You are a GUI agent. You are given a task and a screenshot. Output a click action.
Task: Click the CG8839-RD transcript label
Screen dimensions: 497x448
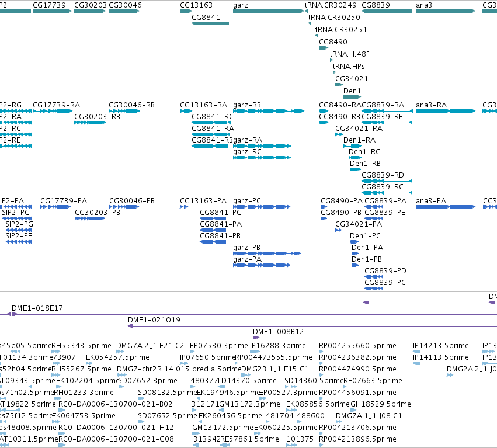point(383,175)
